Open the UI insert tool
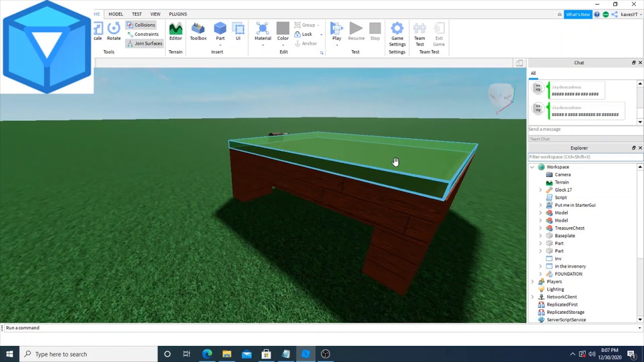The width and height of the screenshot is (644, 362). pos(238,32)
